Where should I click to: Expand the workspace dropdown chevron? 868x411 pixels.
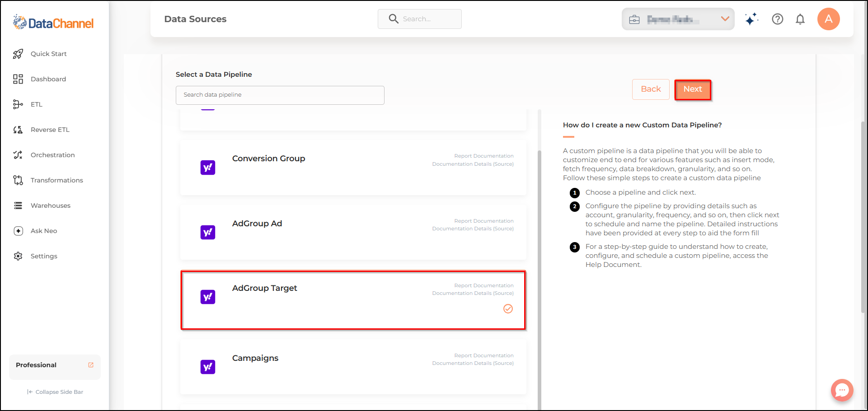pyautogui.click(x=725, y=19)
